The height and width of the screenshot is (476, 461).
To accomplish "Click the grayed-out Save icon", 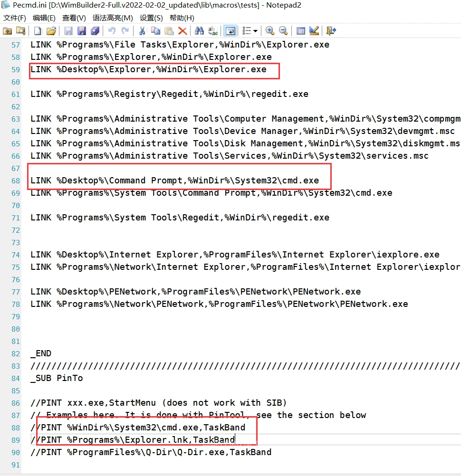I will (x=68, y=31).
